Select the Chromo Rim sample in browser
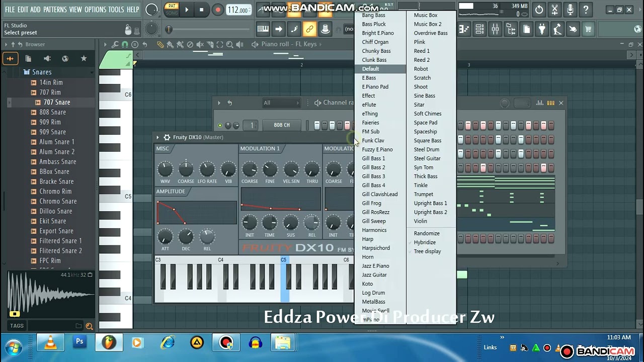644x362 pixels. point(55,191)
